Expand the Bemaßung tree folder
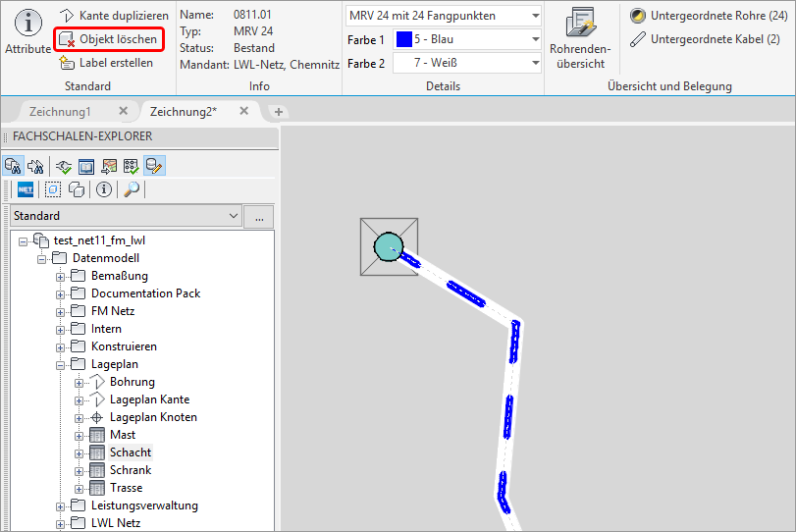This screenshot has width=796, height=532. click(x=60, y=276)
